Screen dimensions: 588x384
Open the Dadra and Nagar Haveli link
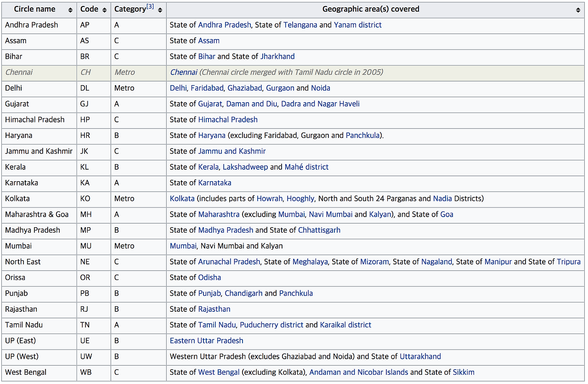(321, 104)
